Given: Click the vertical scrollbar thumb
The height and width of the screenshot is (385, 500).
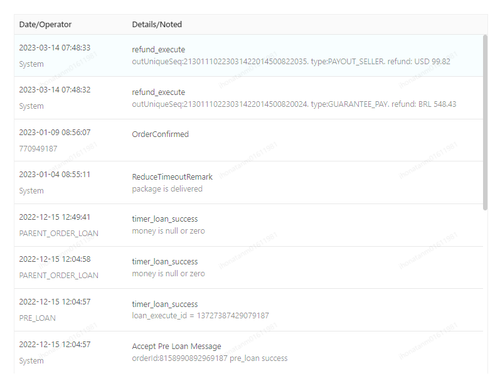Looking at the screenshot, I should 485,122.
